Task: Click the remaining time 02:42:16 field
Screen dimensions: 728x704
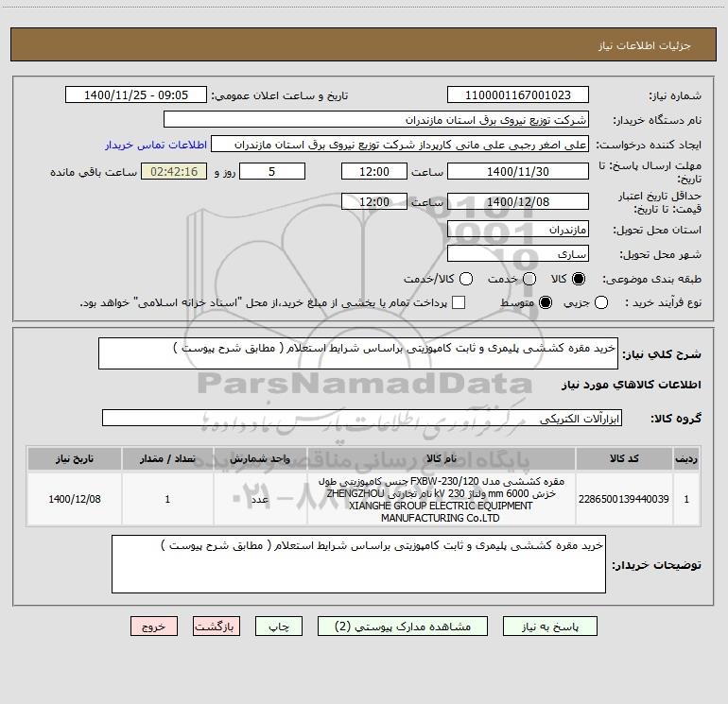Action: pos(174,171)
